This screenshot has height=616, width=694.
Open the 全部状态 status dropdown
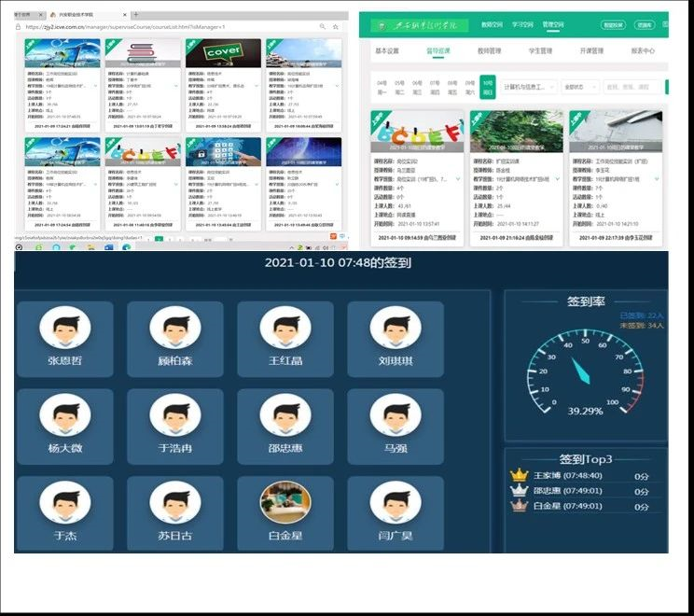(x=580, y=87)
